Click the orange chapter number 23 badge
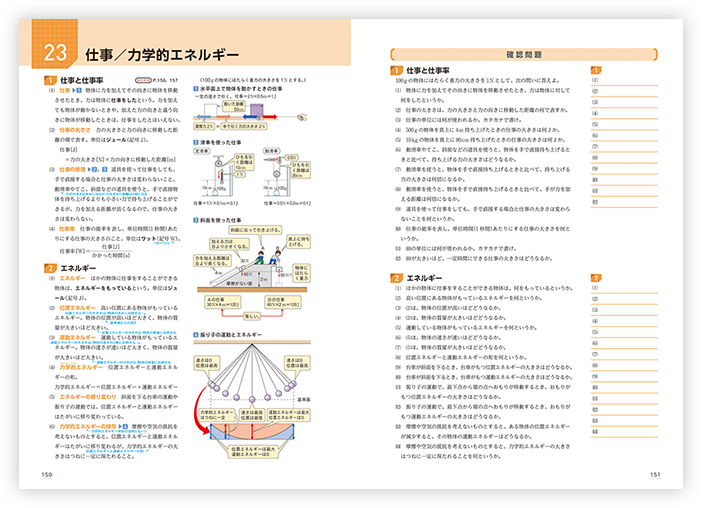This screenshot has width=702, height=508. pyautogui.click(x=53, y=54)
